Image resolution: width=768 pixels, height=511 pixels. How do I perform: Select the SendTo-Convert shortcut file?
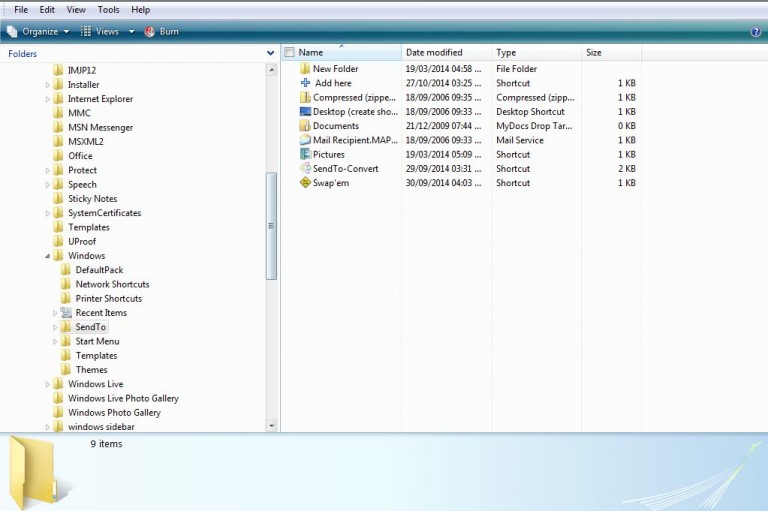345,169
